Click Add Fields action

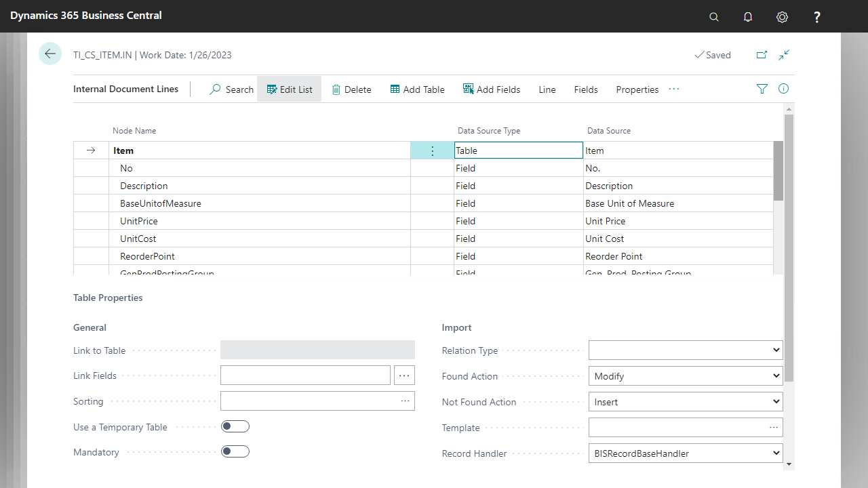click(x=492, y=89)
